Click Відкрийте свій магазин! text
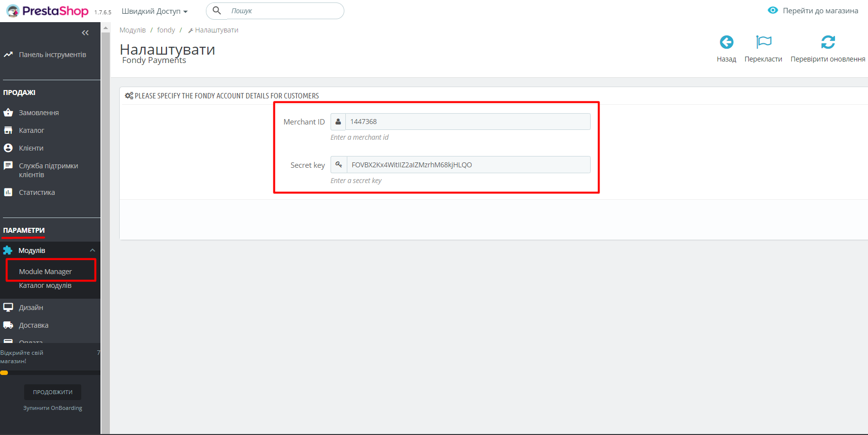The height and width of the screenshot is (435, 868). tap(22, 357)
